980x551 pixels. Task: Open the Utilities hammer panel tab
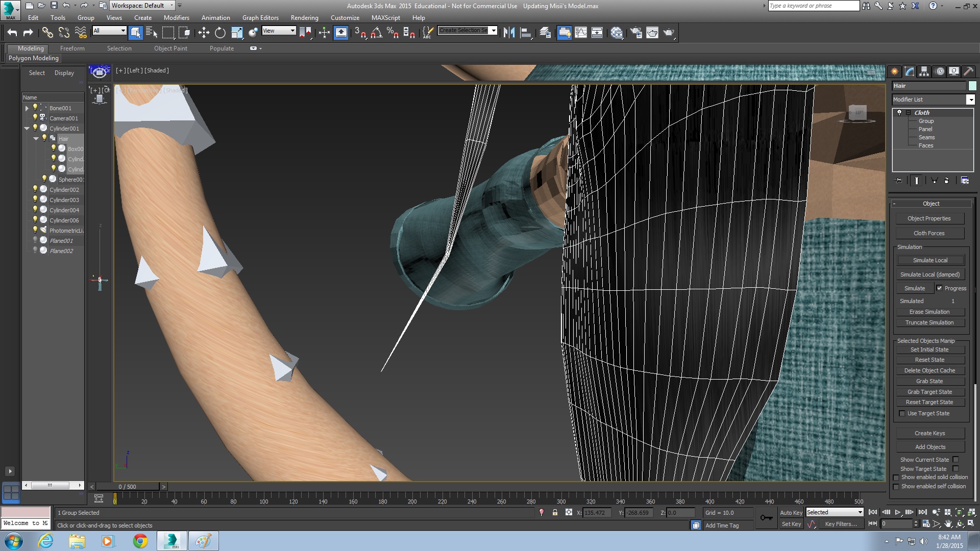click(968, 71)
